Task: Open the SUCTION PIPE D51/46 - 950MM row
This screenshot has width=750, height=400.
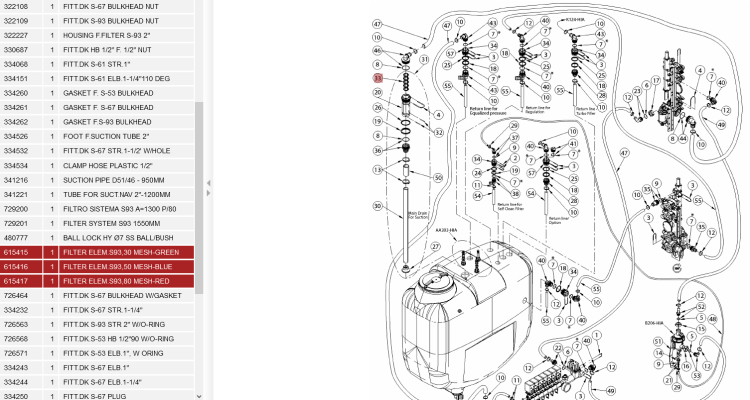Action: point(100,180)
